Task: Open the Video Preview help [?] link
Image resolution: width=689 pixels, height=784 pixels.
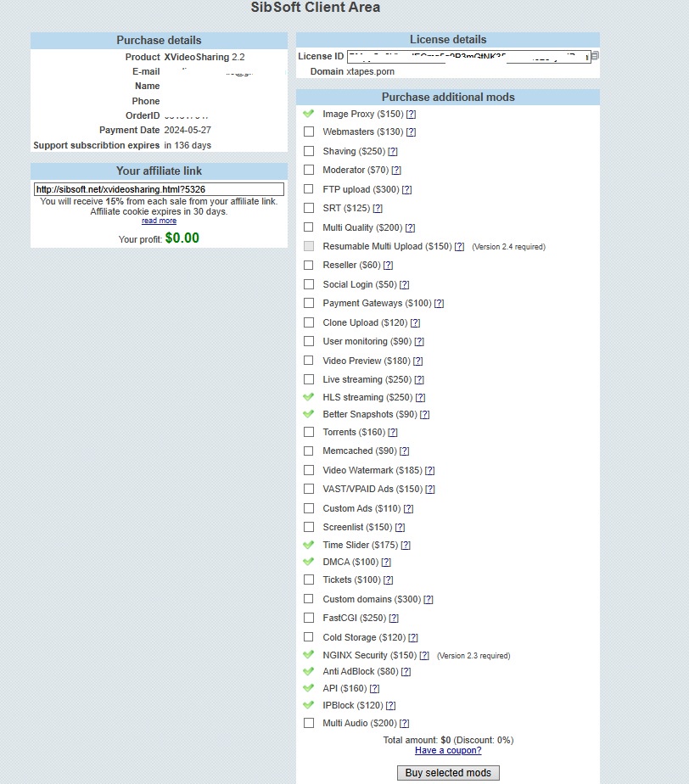Action: [418, 361]
